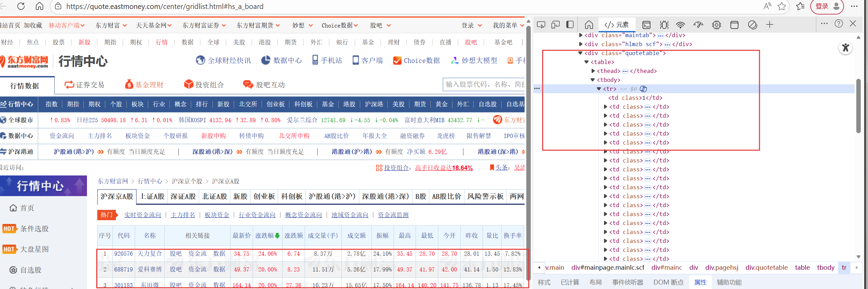Open the Memory chip icon panel
This screenshot has width=868, height=289.
[716, 25]
